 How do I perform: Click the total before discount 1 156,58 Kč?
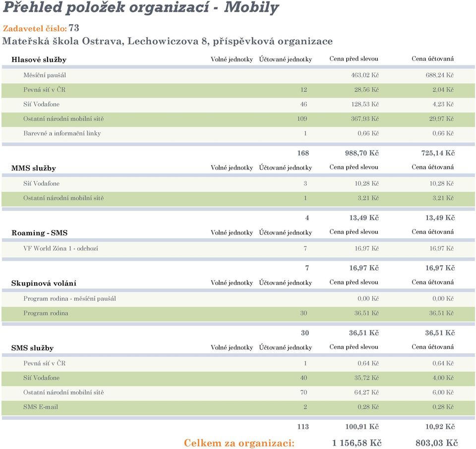tap(357, 443)
